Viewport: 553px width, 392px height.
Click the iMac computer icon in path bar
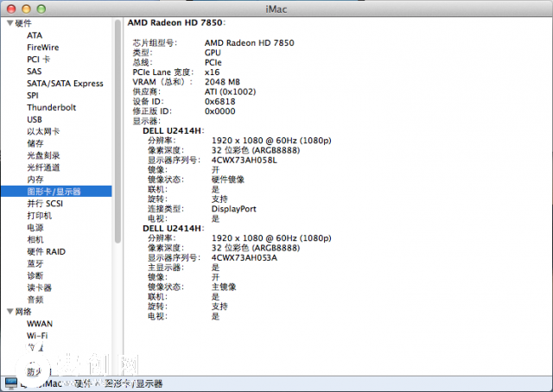coord(10,383)
